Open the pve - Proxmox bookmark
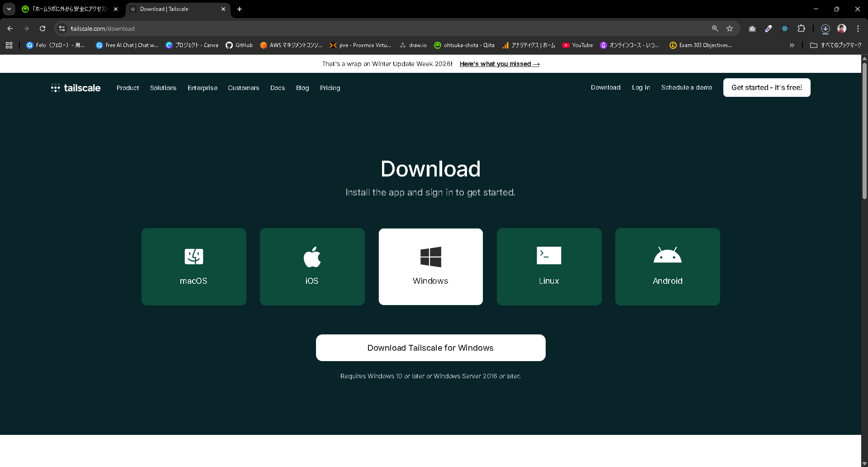The image size is (868, 467). point(360,45)
